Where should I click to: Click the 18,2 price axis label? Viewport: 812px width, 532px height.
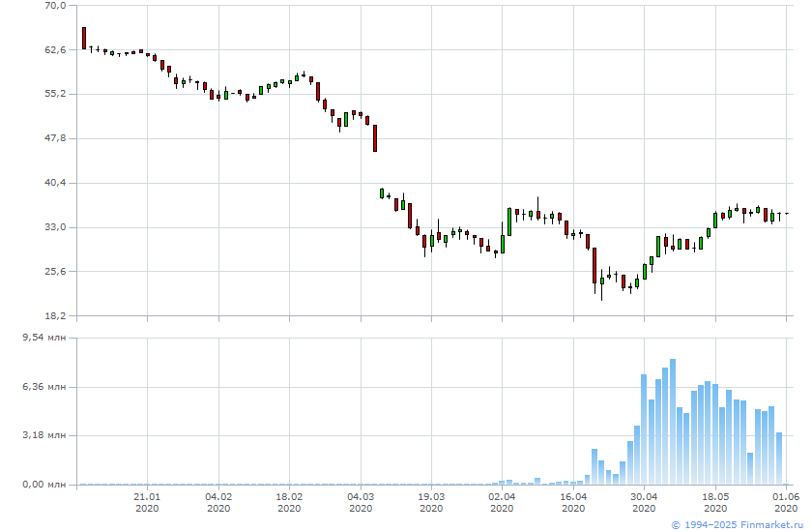click(56, 315)
